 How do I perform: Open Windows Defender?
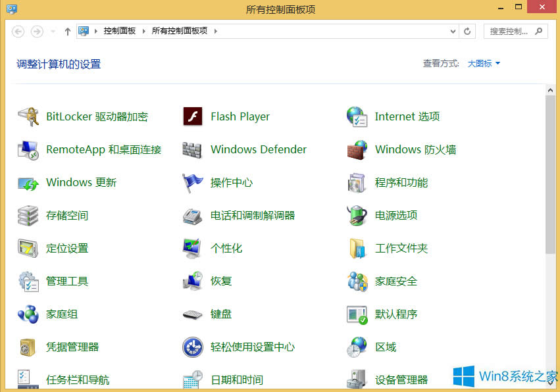click(258, 149)
